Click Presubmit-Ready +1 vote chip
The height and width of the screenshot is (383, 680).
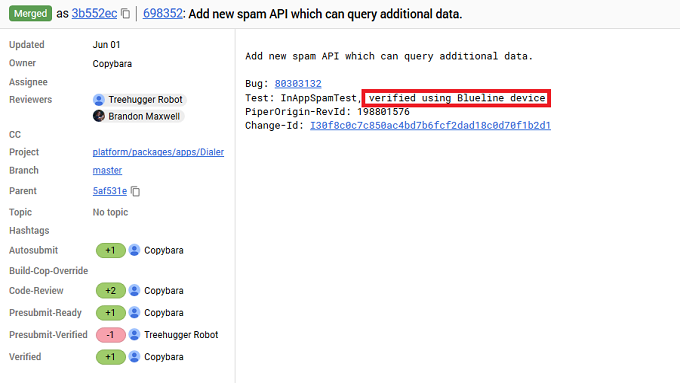tap(111, 313)
